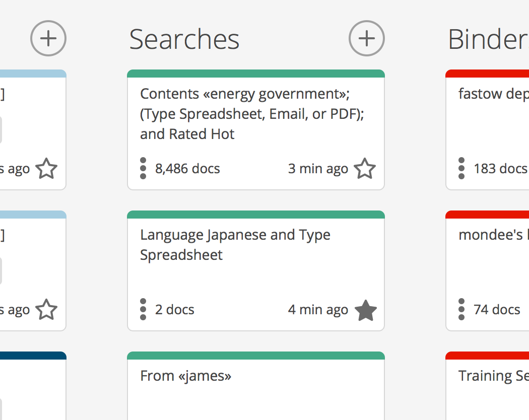Click the 3 min ago timestamp

[318, 168]
